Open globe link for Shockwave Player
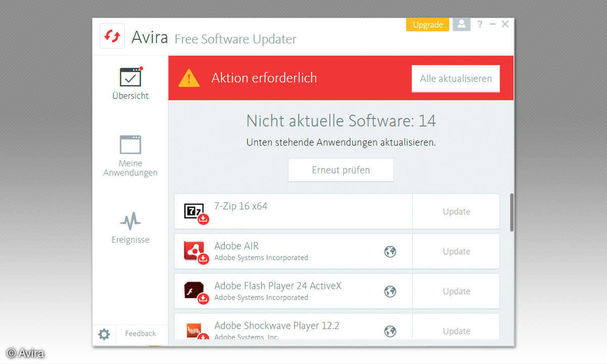This screenshot has height=364, width=607. [390, 331]
